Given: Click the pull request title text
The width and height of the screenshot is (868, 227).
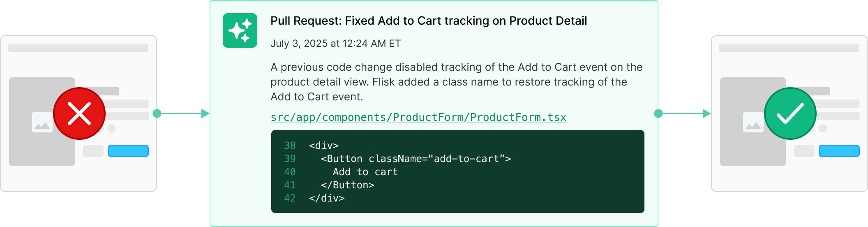Looking at the screenshot, I should pos(429,21).
